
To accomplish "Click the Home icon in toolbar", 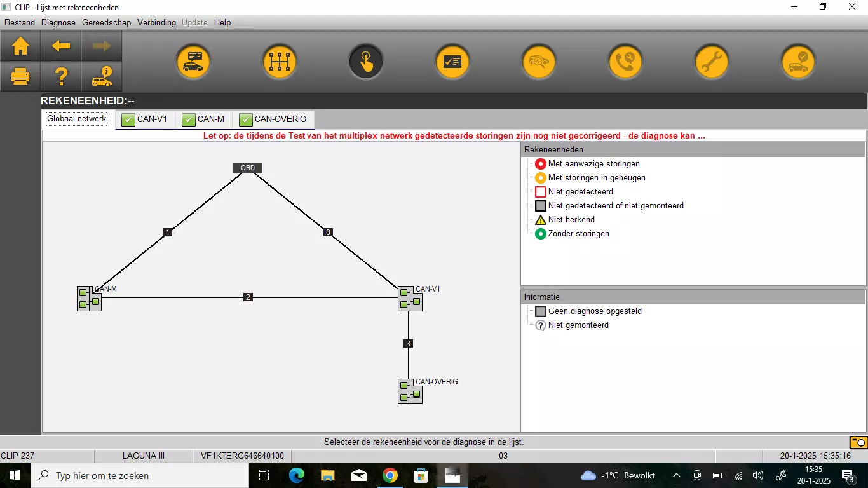I will tap(20, 46).
